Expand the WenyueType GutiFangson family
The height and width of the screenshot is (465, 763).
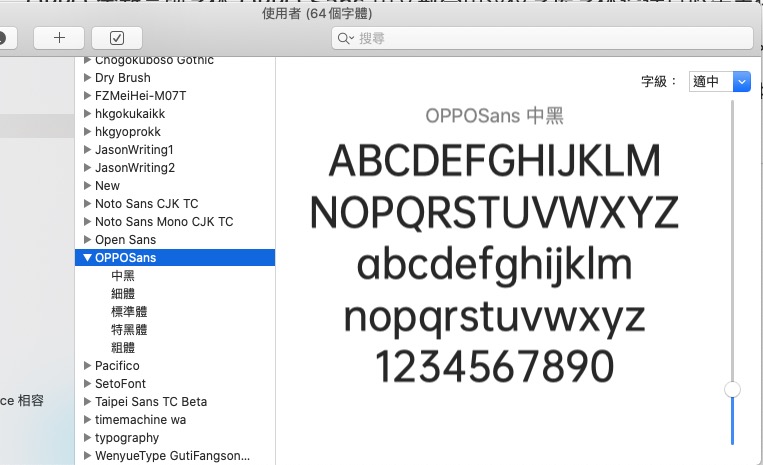pyautogui.click(x=88, y=455)
